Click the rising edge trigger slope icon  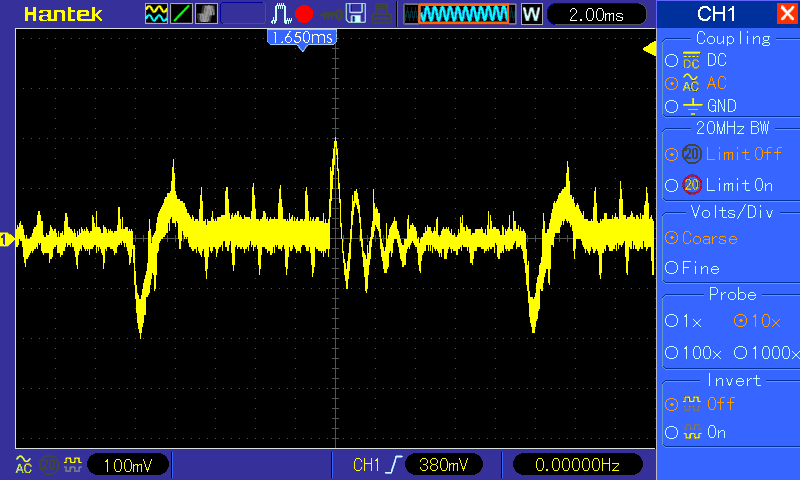tap(394, 465)
